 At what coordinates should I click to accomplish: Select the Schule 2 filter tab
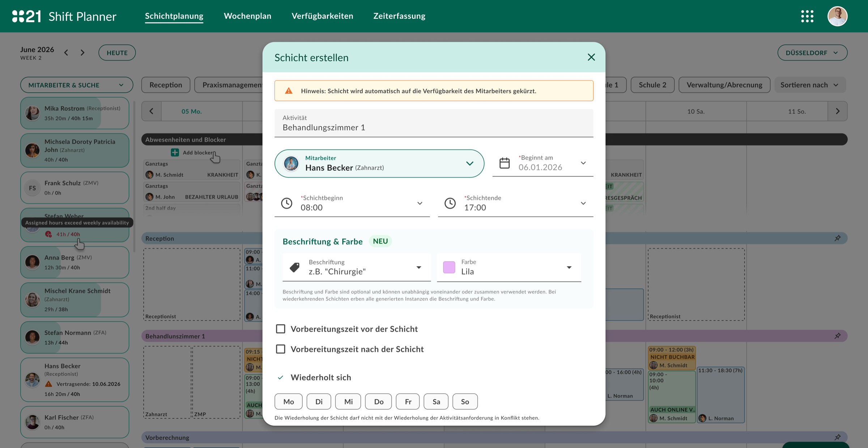(652, 85)
